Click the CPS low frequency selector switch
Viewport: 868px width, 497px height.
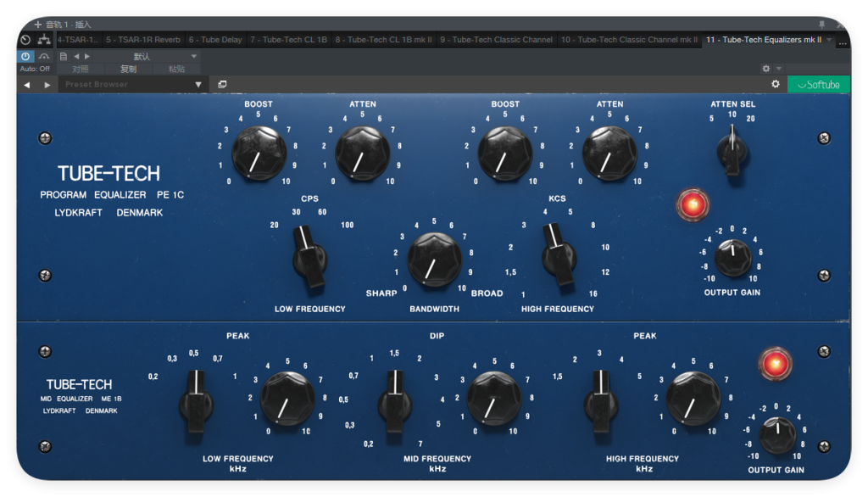[309, 256]
